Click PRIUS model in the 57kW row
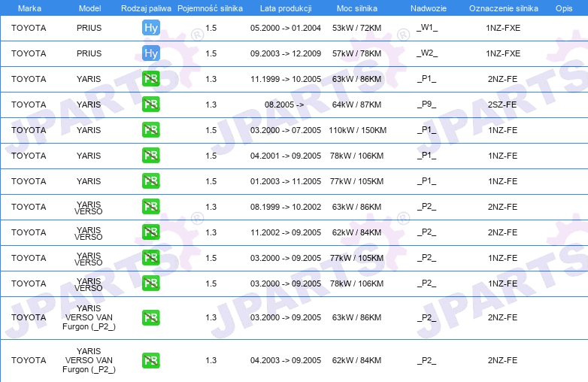Viewport: 588px width, 382px height. click(x=89, y=53)
